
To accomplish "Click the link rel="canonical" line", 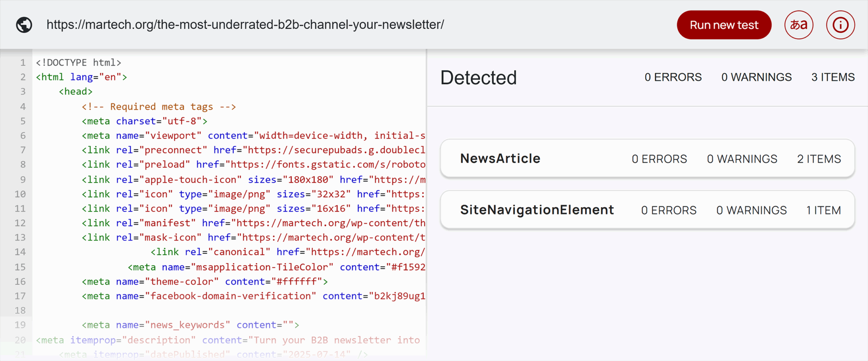I will click(x=288, y=252).
